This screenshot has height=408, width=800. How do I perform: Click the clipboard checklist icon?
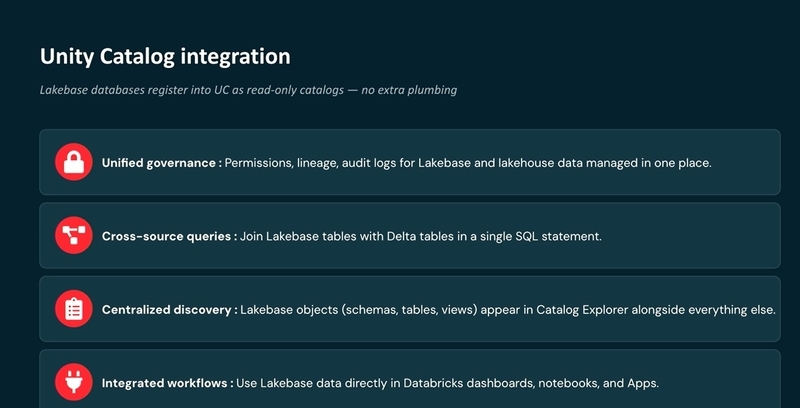[x=74, y=309]
